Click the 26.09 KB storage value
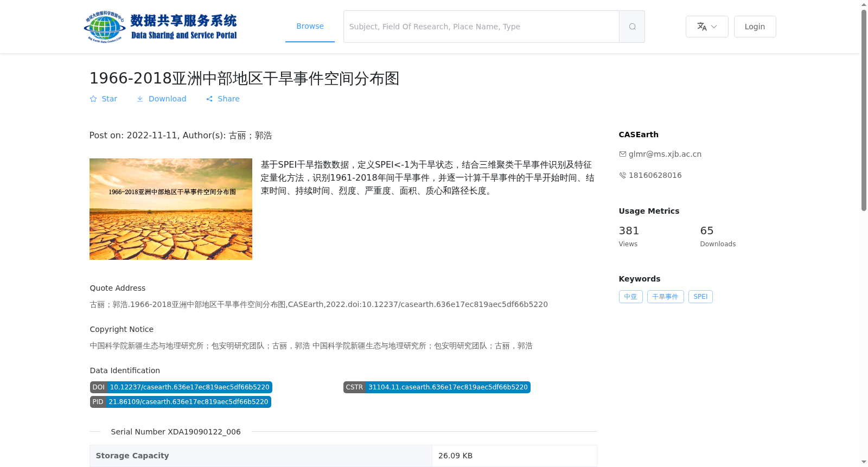868x467 pixels. [455, 456]
